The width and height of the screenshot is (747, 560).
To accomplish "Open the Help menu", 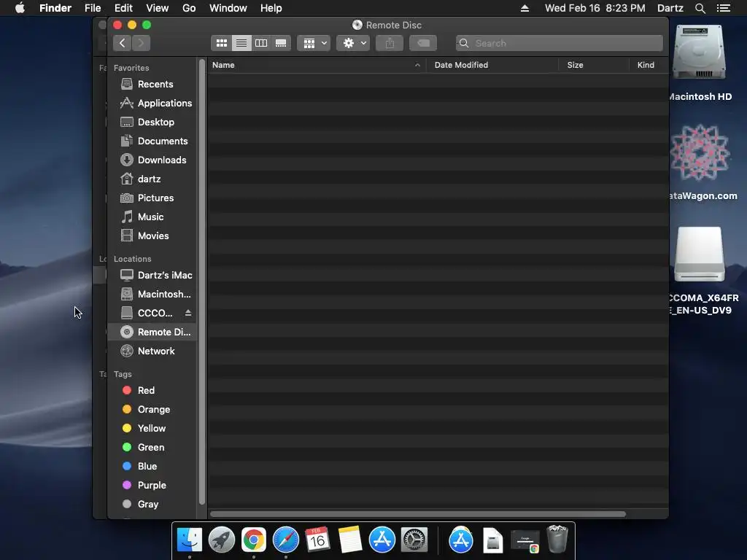I will pyautogui.click(x=271, y=8).
